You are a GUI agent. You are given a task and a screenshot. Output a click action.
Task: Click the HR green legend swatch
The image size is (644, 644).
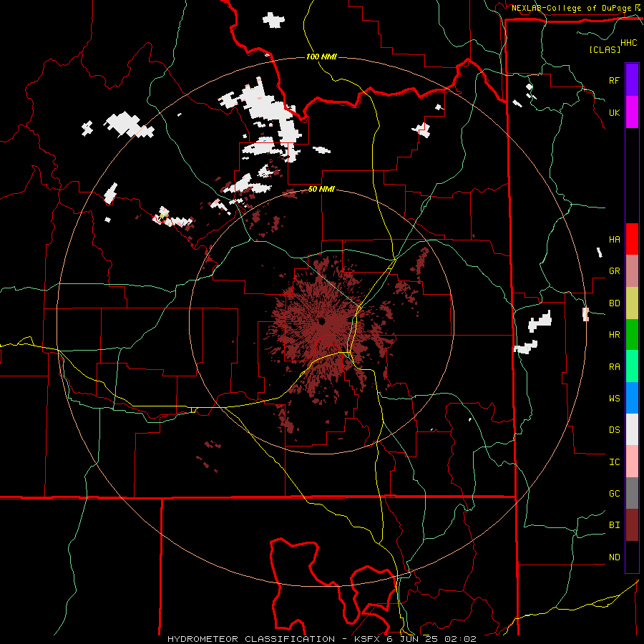[x=632, y=335]
